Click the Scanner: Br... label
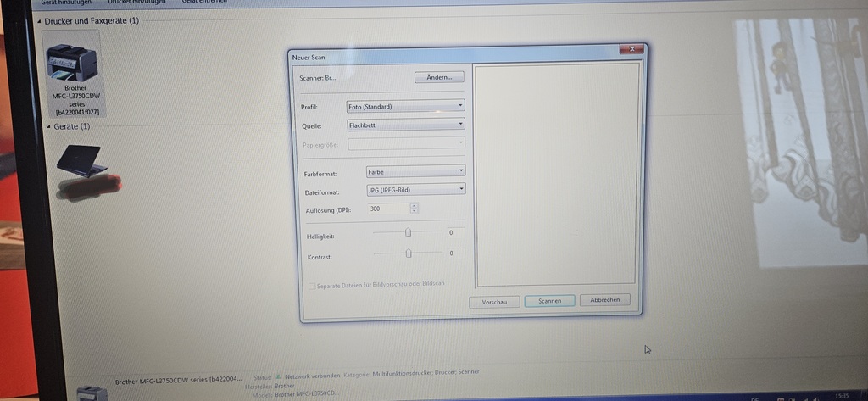 pyautogui.click(x=318, y=78)
